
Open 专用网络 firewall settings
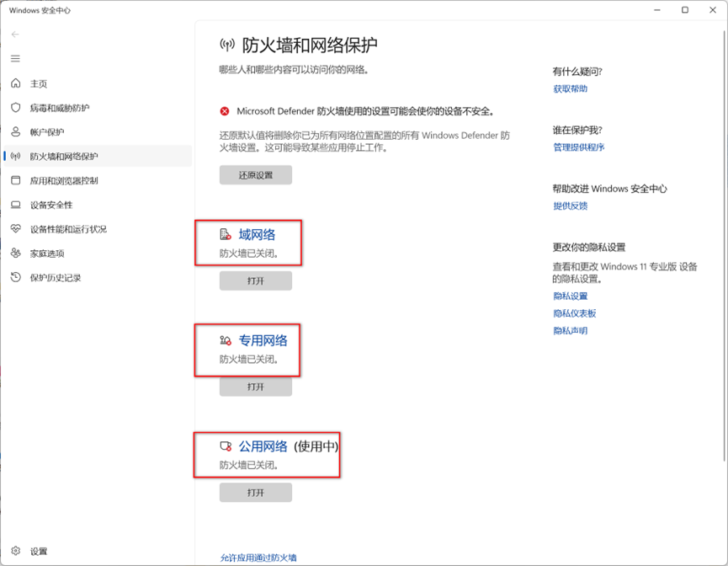[x=262, y=341]
